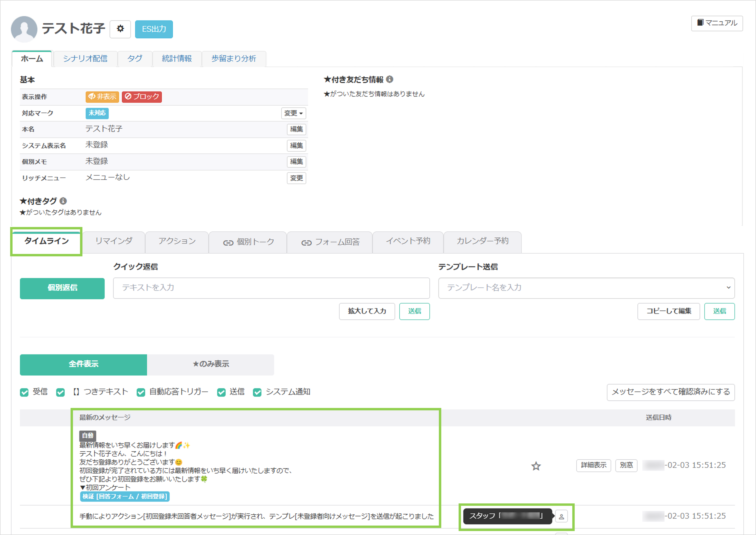Click the 非表示 hide badge
Viewport: 756px width, 535px height.
[x=102, y=96]
